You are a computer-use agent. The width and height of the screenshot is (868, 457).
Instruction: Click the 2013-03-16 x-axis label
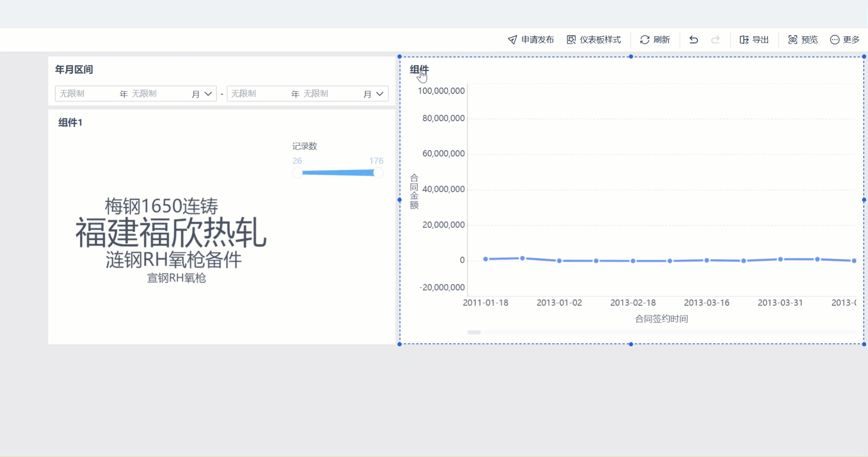(x=707, y=303)
